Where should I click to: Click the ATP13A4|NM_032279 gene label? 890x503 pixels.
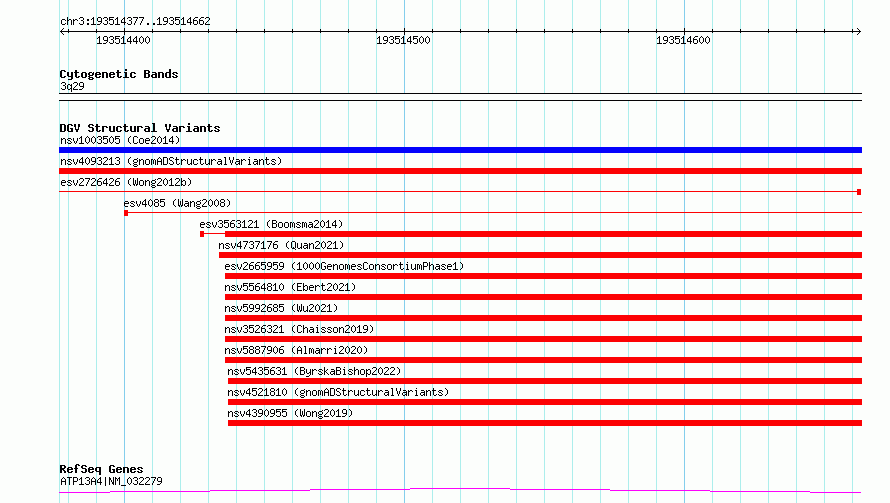tap(111, 481)
